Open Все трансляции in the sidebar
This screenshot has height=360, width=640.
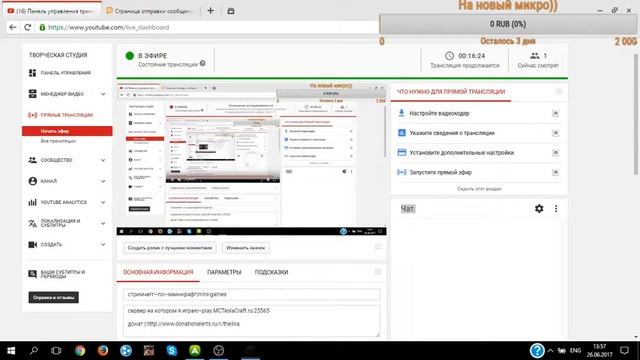(58, 141)
